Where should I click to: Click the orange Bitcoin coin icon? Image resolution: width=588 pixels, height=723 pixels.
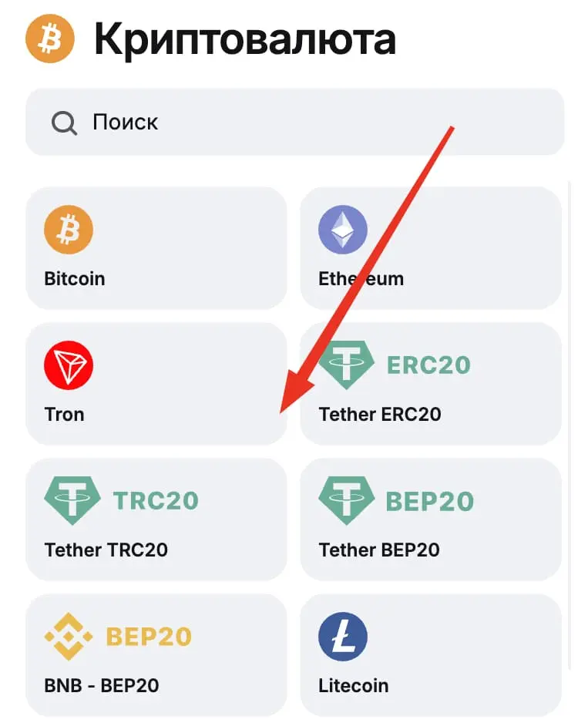[69, 230]
